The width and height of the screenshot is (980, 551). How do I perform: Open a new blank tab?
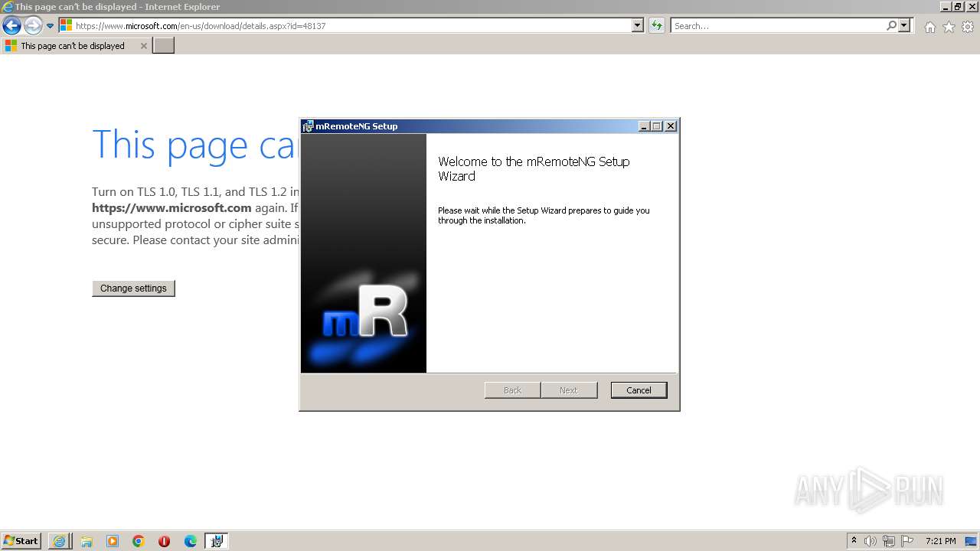point(164,46)
